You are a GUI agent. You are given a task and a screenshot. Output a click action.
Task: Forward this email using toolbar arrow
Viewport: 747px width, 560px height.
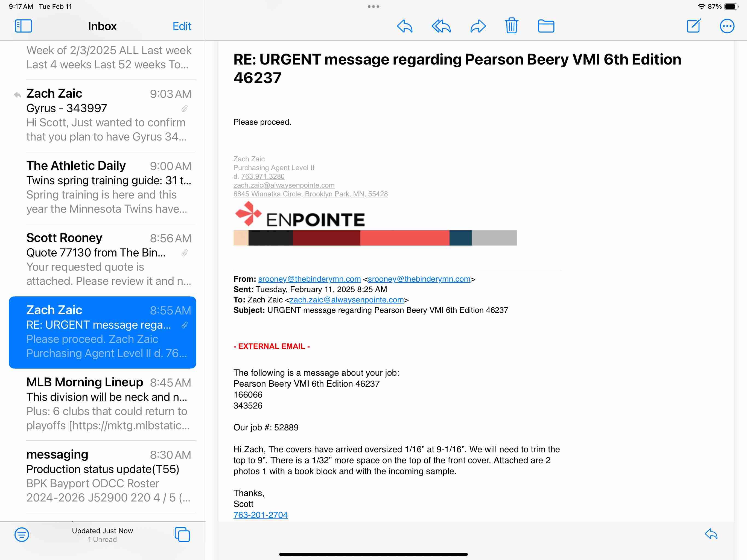click(x=478, y=26)
